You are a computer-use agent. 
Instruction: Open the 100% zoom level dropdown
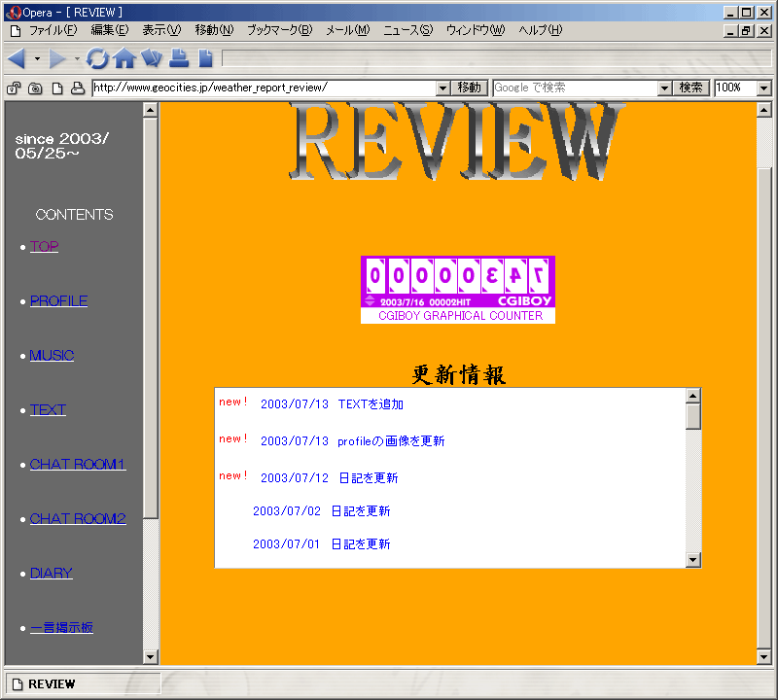point(763,88)
